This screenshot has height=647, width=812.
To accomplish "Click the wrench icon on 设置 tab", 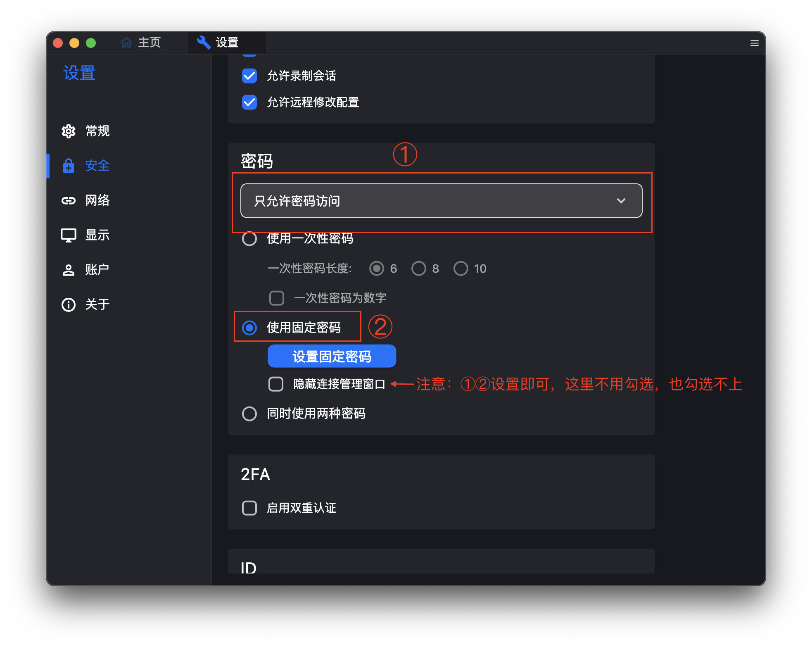I will point(204,42).
